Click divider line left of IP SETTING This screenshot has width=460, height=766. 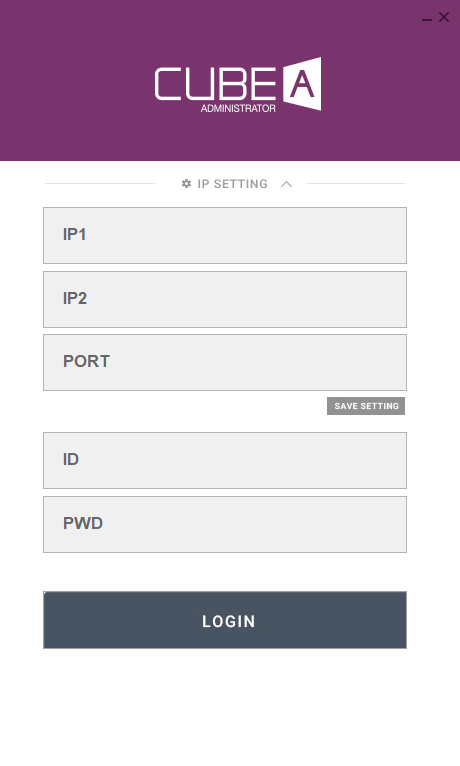pos(100,184)
